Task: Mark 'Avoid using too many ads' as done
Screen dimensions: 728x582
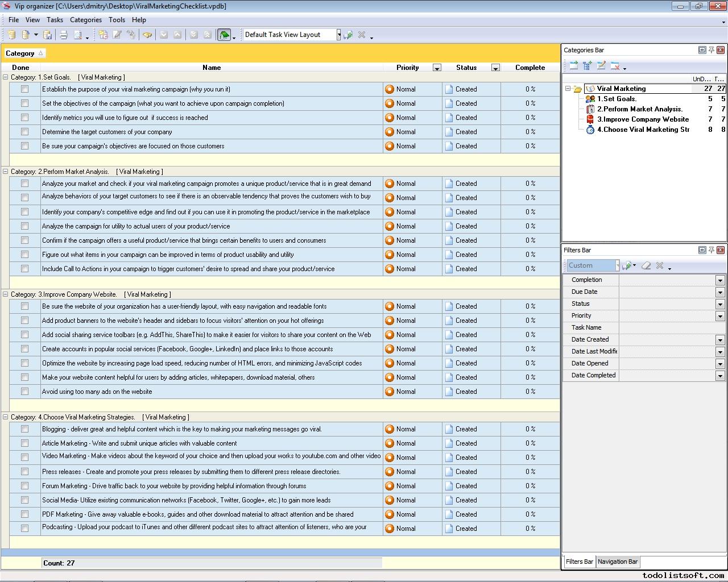Action: [24, 392]
